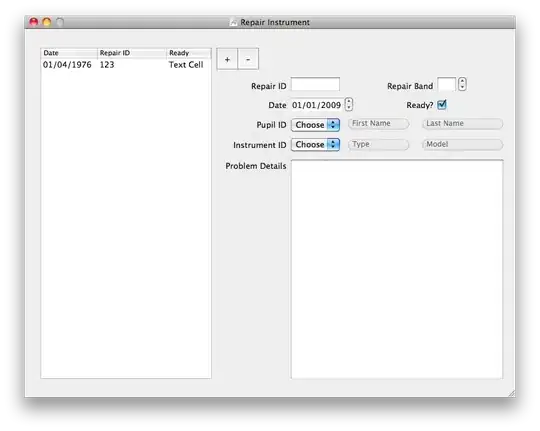Click the window resize grip corner
The image size is (540, 431).
pyautogui.click(x=511, y=393)
